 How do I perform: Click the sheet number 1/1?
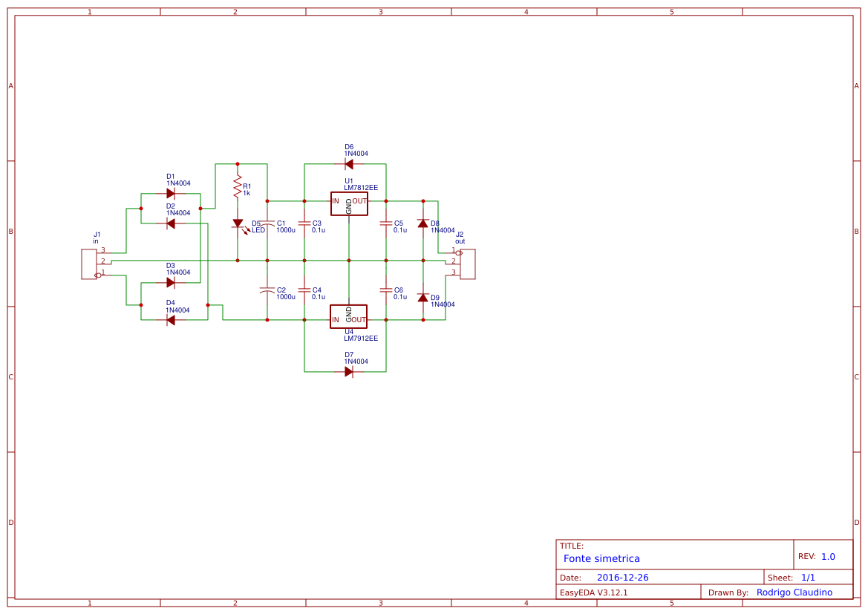[x=808, y=578]
